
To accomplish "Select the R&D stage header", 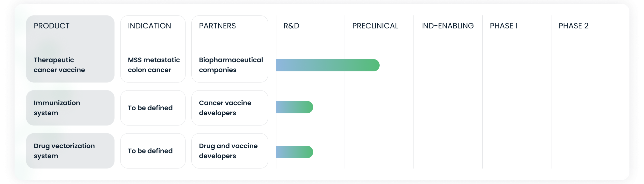I will click(x=291, y=26).
